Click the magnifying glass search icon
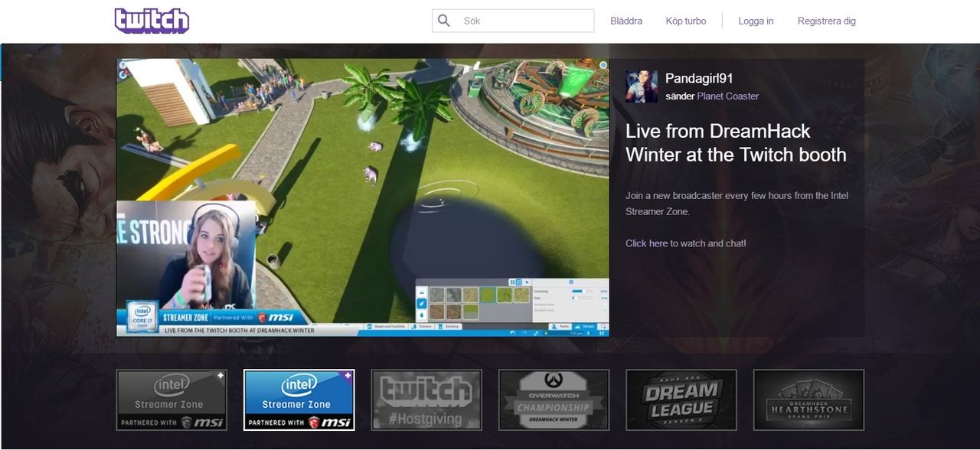This screenshot has height=450, width=980. click(x=445, y=21)
